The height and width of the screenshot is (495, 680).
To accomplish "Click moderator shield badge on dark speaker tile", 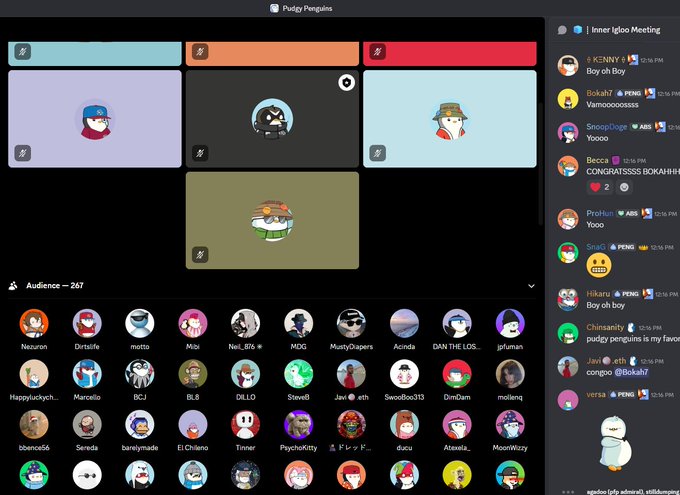I will coord(347,82).
